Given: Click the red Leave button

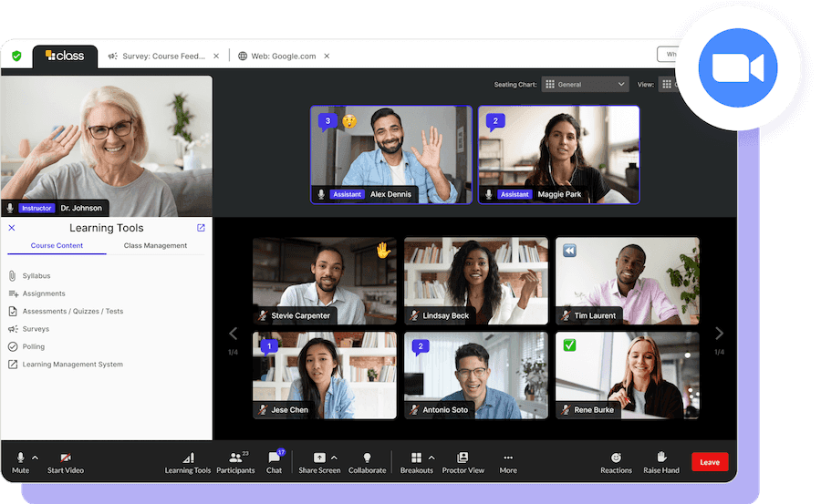Looking at the screenshot, I should click(x=710, y=462).
